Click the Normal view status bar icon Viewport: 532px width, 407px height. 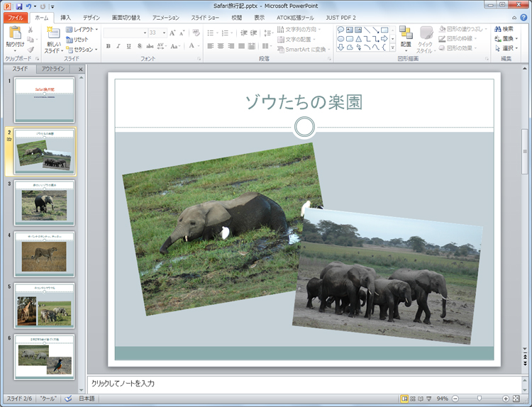[404, 399]
